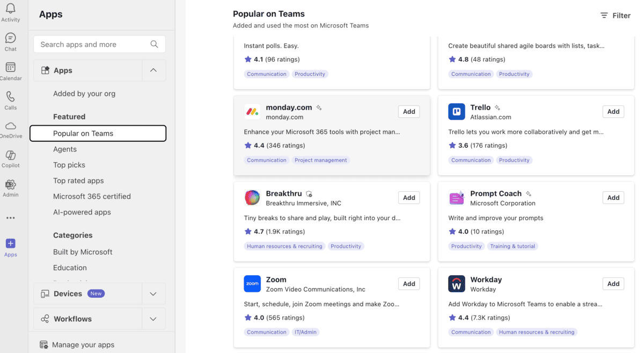Add the Zoom app
This screenshot has width=644, height=353.
coord(409,284)
